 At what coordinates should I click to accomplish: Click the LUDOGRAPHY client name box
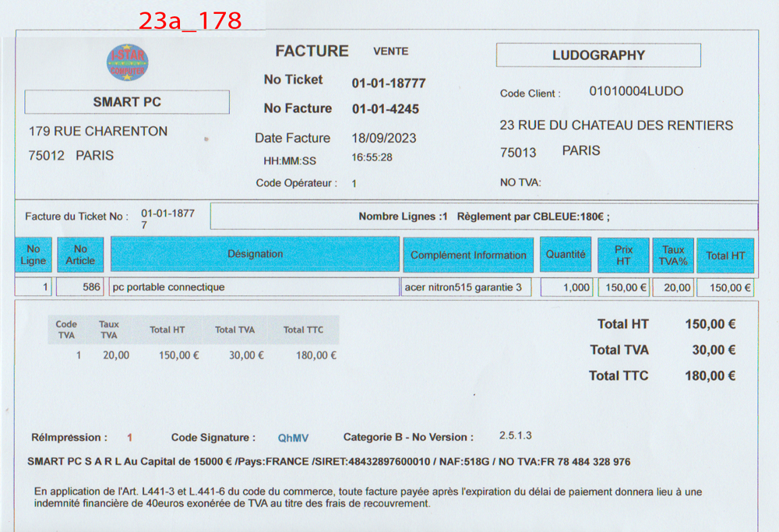tap(598, 55)
